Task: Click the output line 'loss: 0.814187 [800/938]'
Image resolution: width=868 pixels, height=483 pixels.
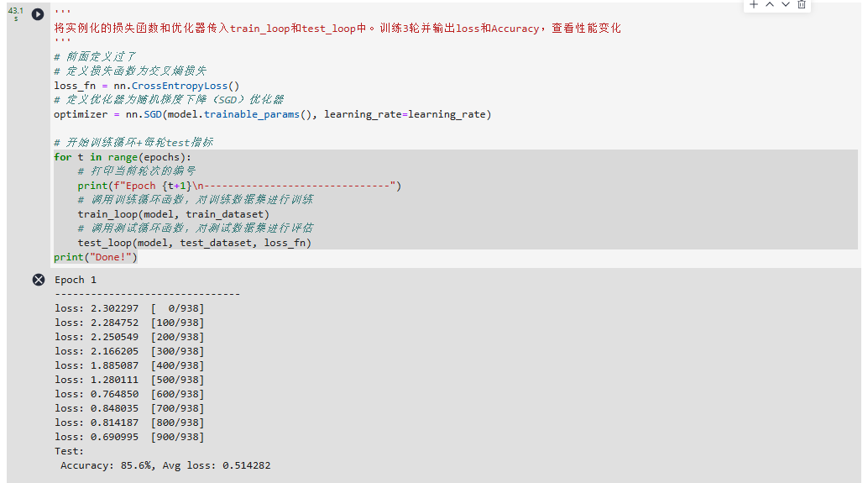Action: [129, 423]
